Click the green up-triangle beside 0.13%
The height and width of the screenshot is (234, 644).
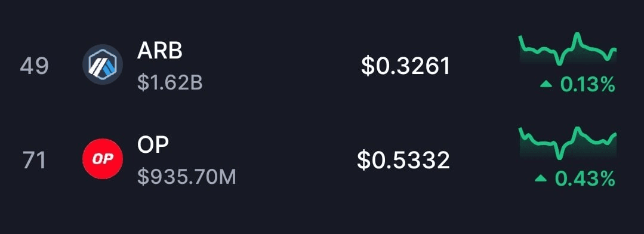click(x=546, y=85)
